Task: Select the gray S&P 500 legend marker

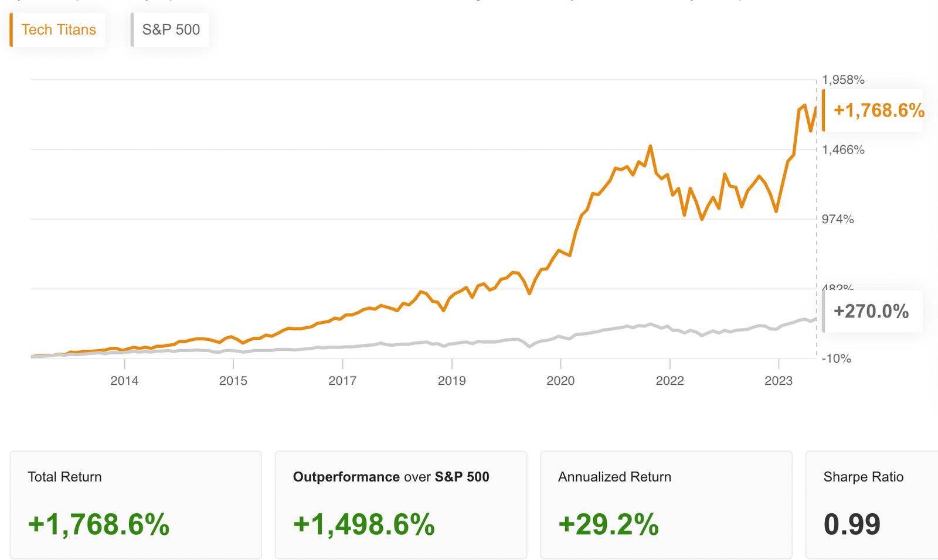Action: click(131, 29)
